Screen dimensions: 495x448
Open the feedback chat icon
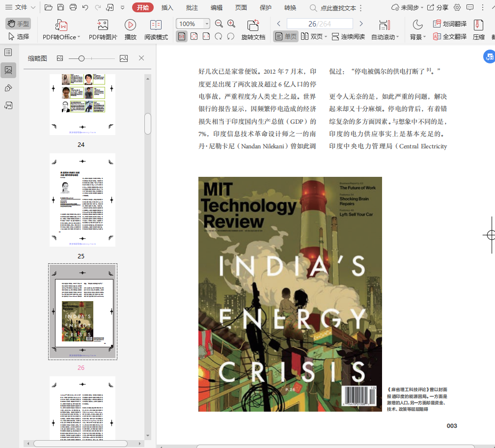[x=470, y=7]
